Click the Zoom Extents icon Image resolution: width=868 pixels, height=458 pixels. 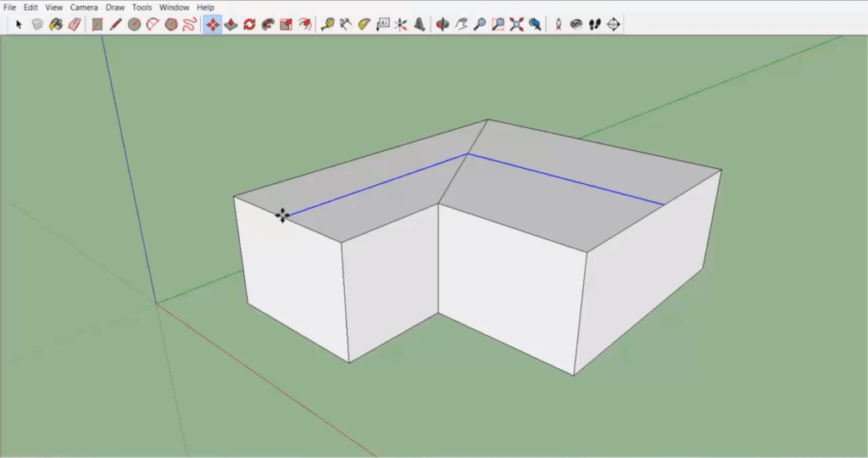(517, 25)
